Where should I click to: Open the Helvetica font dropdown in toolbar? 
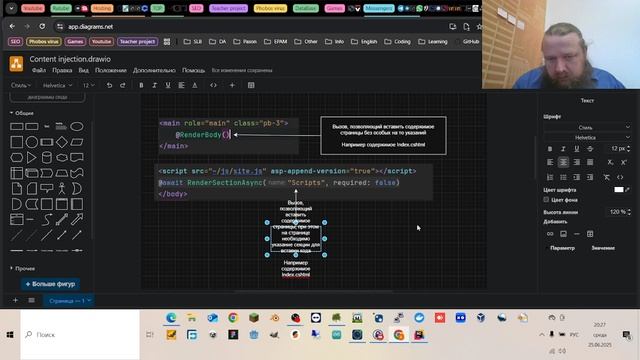point(57,85)
